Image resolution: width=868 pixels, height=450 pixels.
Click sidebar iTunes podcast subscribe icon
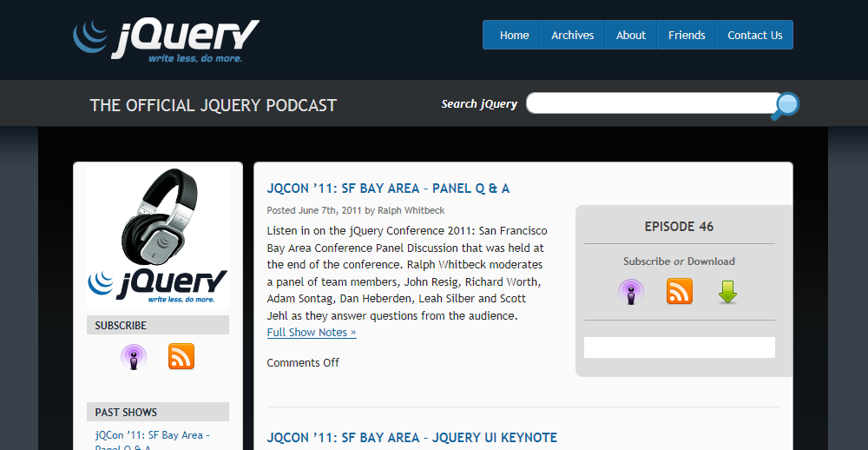click(x=134, y=357)
